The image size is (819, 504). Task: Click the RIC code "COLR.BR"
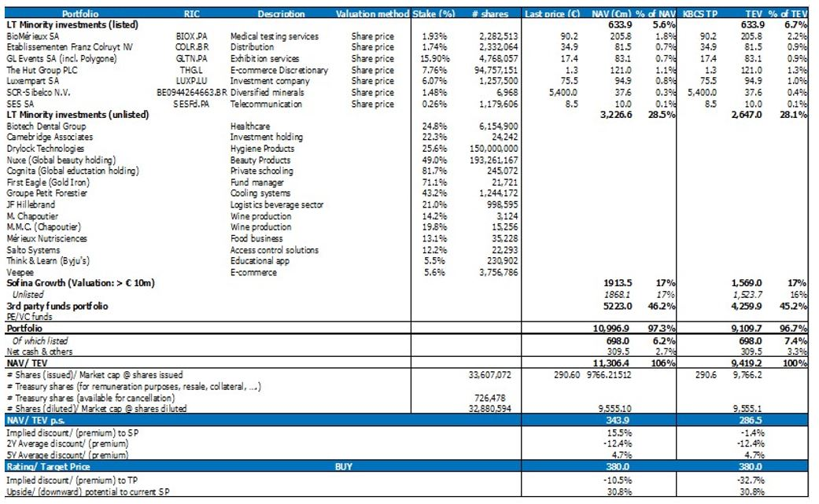tap(192, 47)
